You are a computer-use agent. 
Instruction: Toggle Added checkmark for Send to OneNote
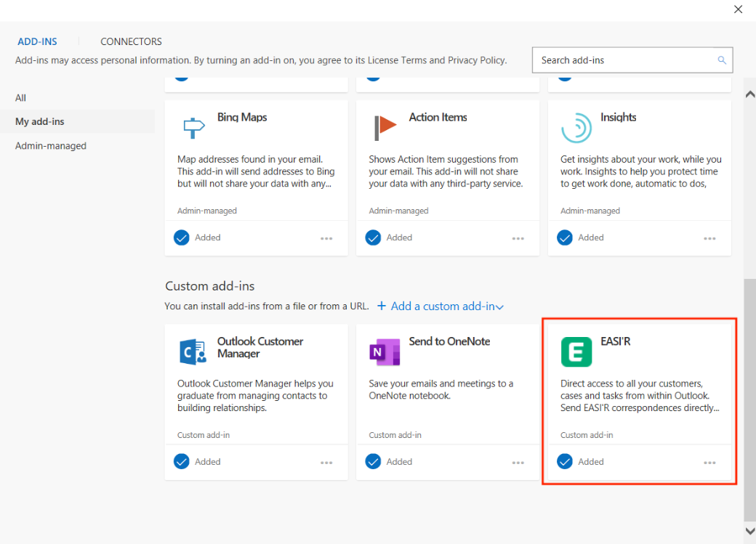373,462
